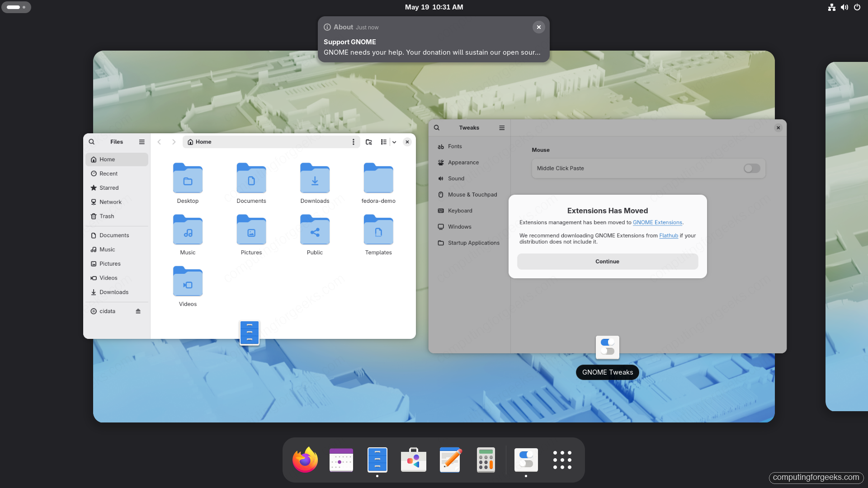Open Files hamburger menu
Viewport: 868px width, 488px height.
click(x=142, y=142)
